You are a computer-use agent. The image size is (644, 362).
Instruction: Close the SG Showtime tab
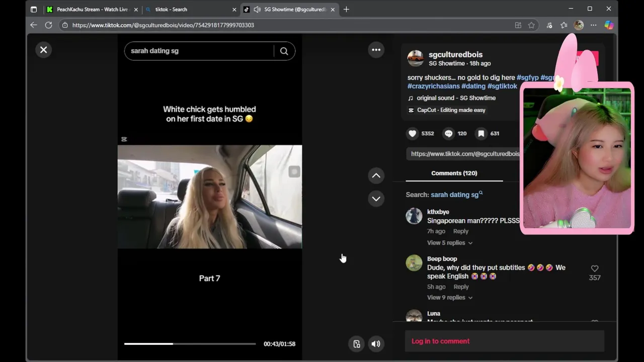click(332, 9)
